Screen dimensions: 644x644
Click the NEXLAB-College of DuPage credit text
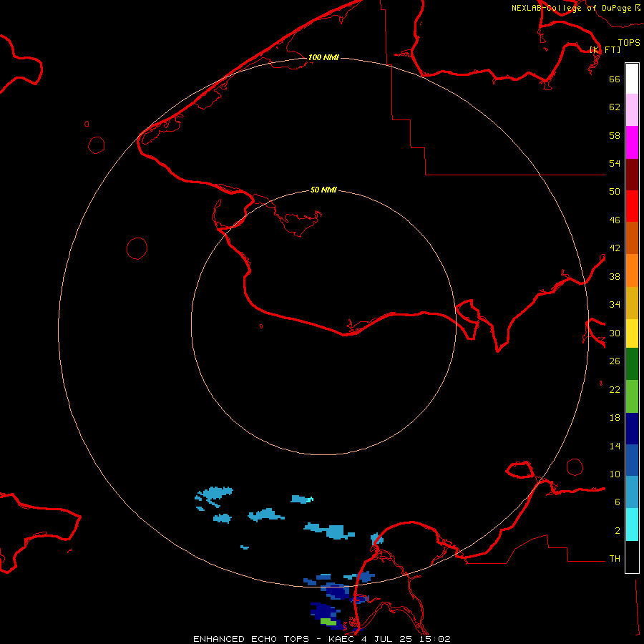click(576, 8)
